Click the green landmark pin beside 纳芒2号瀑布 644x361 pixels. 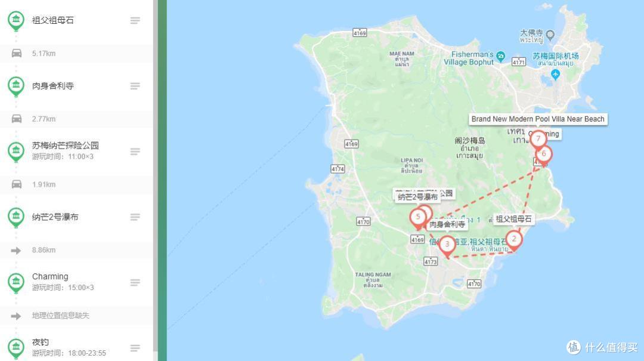tap(16, 217)
